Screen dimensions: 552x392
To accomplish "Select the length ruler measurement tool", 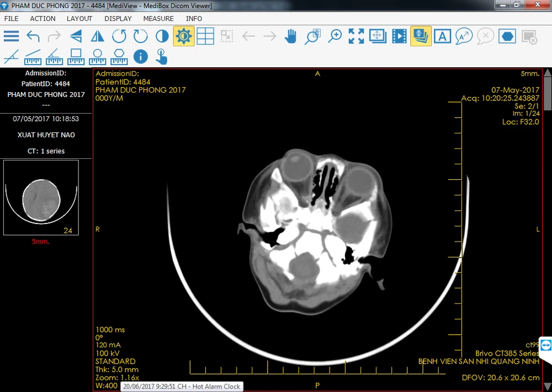I will [x=33, y=56].
